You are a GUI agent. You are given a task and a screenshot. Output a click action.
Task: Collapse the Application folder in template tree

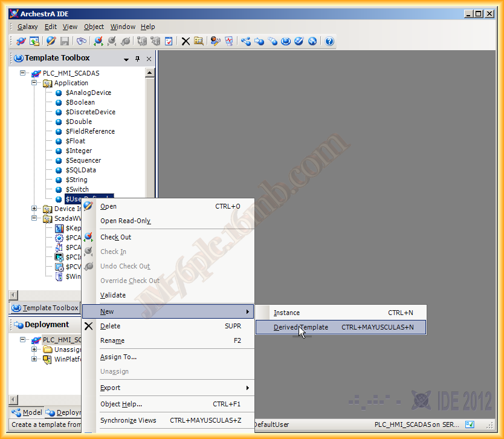[x=35, y=83]
